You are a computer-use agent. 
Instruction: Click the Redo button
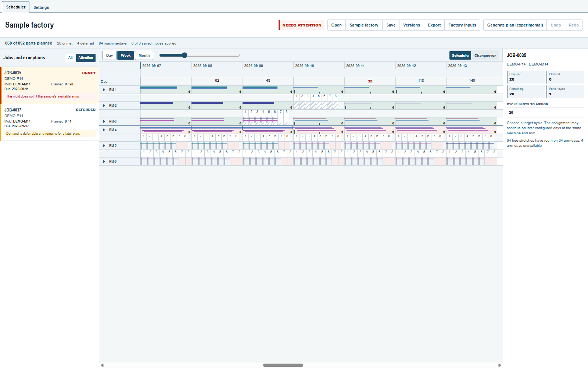574,25
